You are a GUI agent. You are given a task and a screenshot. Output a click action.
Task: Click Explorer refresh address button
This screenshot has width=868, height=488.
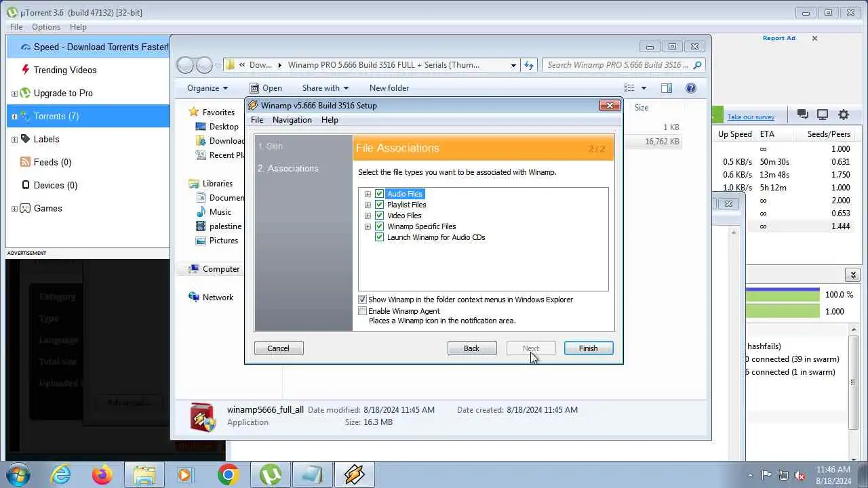[x=529, y=65]
